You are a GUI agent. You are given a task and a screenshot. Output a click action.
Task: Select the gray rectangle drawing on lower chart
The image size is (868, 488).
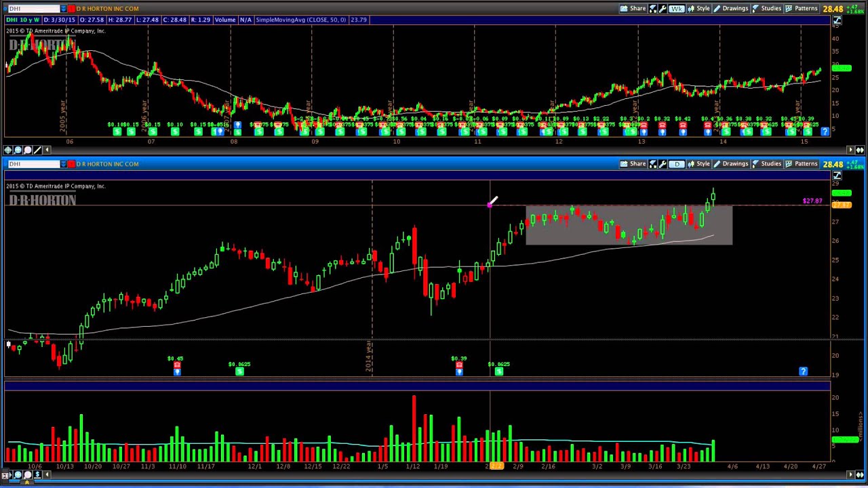coord(629,225)
